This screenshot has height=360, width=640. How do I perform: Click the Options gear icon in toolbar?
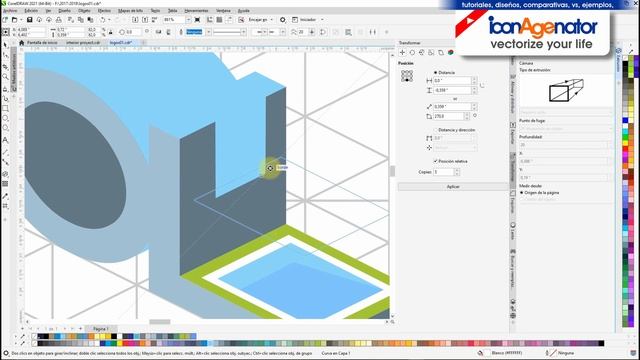(282, 20)
